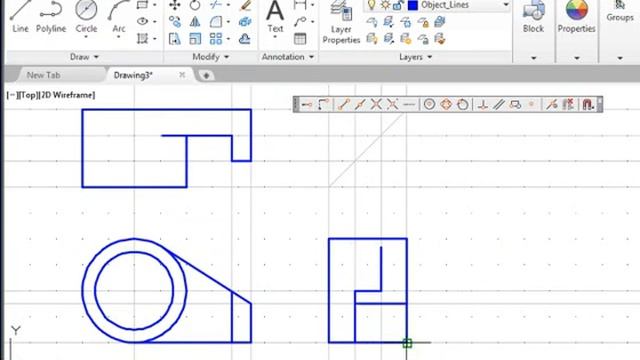The image size is (640, 360).
Task: Select the Text annotation tool
Action: pos(275,16)
